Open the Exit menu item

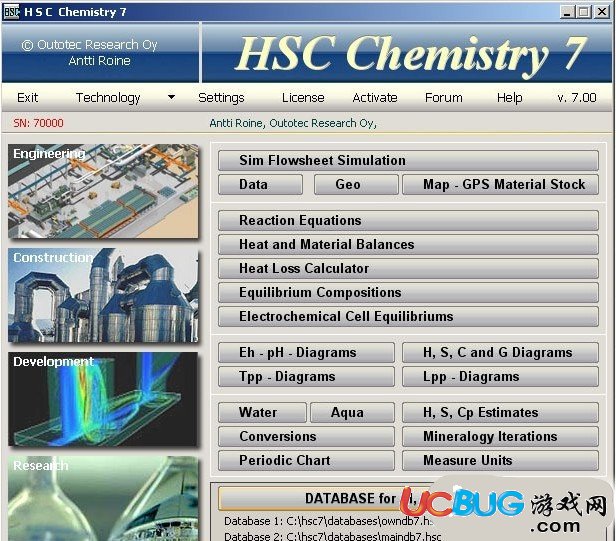pos(28,97)
